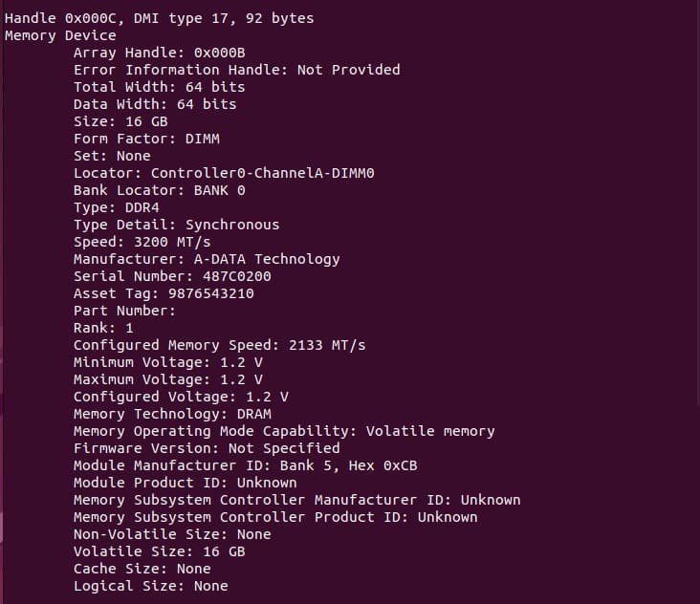
Task: Click the Locator Controller0-ChannelA-DIMM0 text
Action: pos(224,173)
